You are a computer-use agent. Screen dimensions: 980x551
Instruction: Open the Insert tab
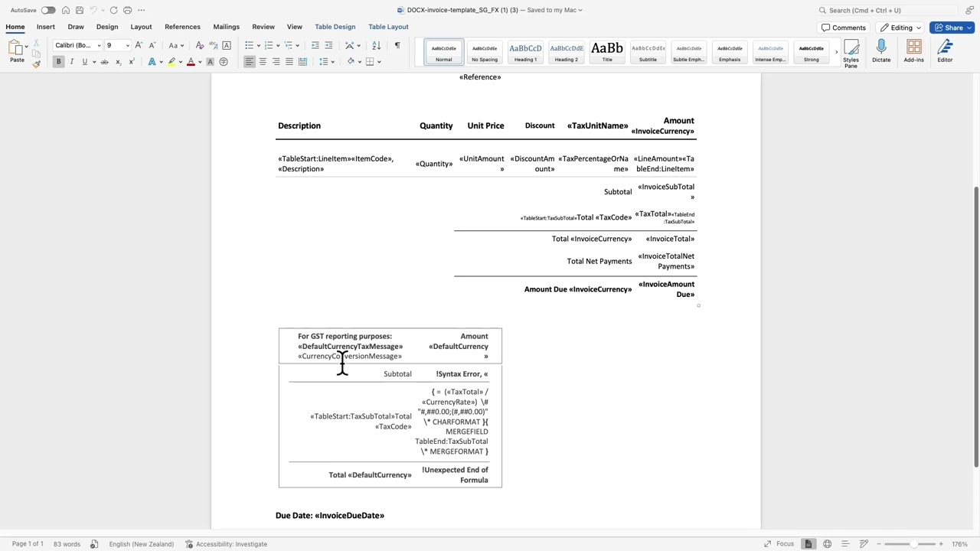[x=45, y=27]
